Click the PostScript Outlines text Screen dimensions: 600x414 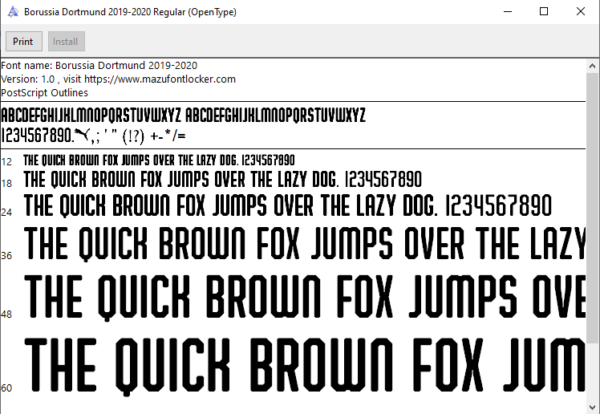45,93
